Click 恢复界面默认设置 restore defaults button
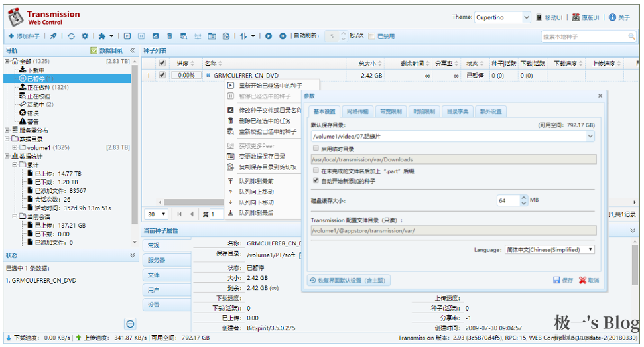644x347 pixels. 348,281
